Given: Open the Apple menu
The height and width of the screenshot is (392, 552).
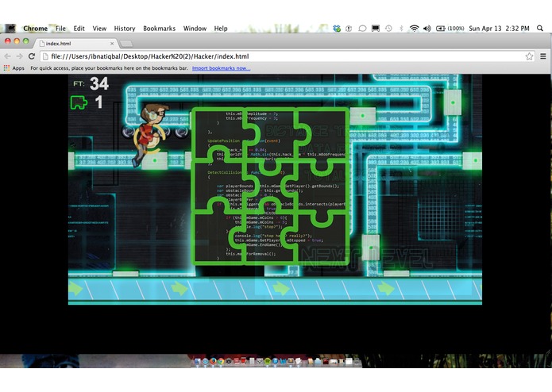Looking at the screenshot, I should tap(10, 28).
